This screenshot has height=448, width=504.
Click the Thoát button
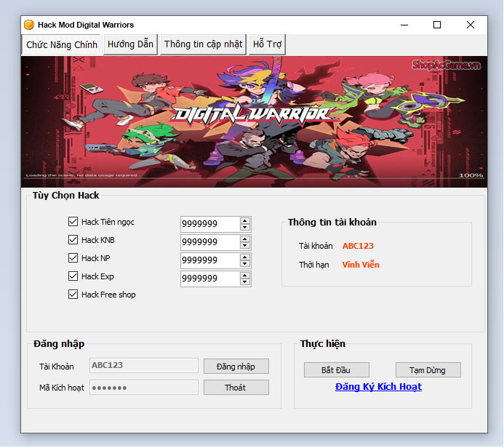point(236,388)
